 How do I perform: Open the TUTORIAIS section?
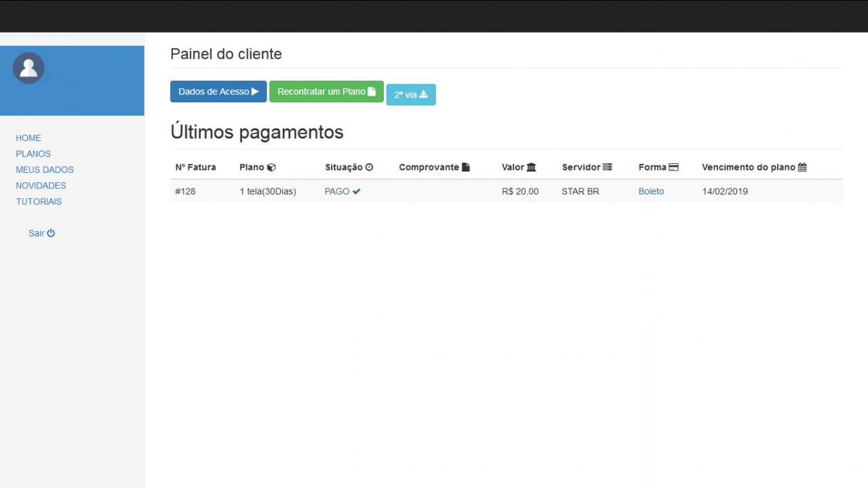[39, 201]
